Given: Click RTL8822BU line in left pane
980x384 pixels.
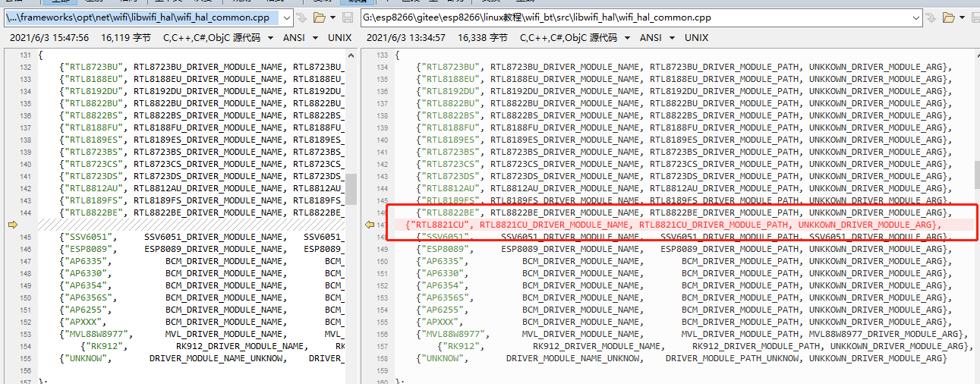Looking at the screenshot, I should pyautogui.click(x=201, y=103).
